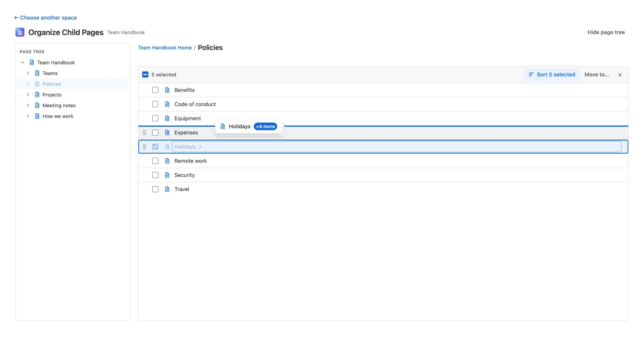Image resolution: width=644 pixels, height=350 pixels.
Task: Select Team Handbook root in page tree
Action: pyautogui.click(x=56, y=62)
